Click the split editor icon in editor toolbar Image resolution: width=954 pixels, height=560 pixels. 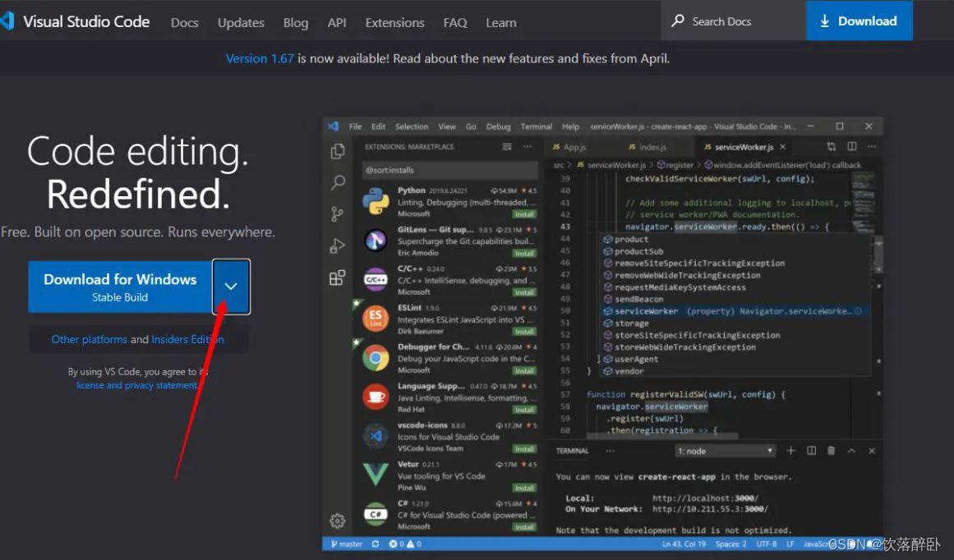coord(852,146)
